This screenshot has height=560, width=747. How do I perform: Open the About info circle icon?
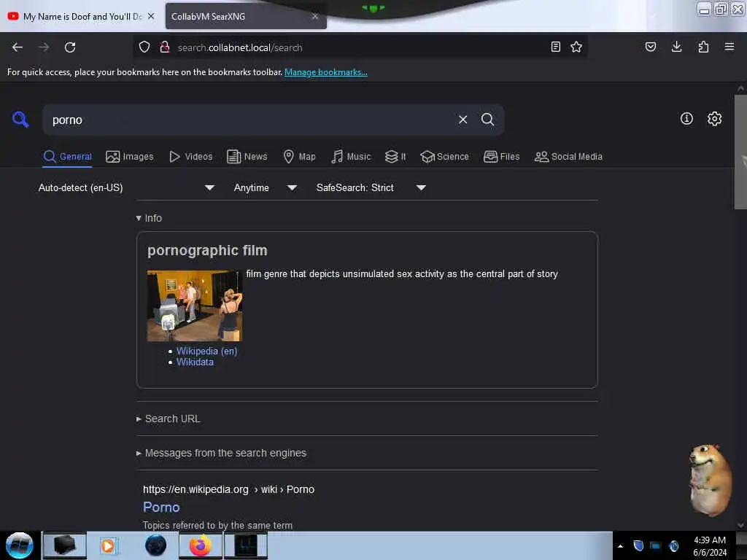686,119
